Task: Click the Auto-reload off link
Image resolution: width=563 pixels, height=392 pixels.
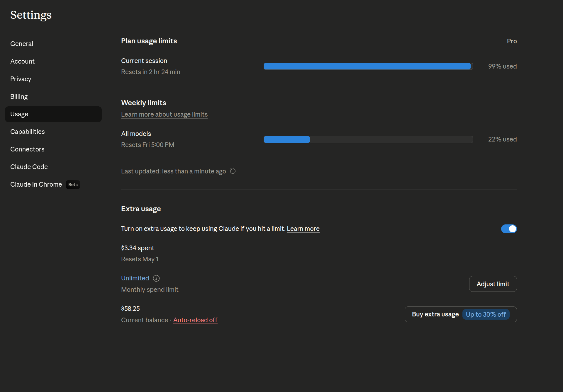Action: pyautogui.click(x=195, y=320)
